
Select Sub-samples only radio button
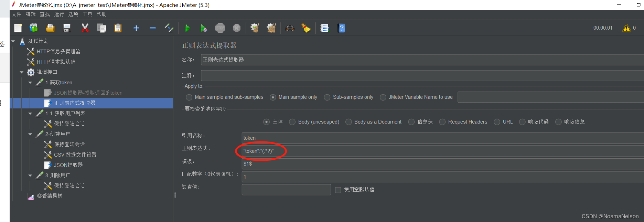click(x=327, y=97)
